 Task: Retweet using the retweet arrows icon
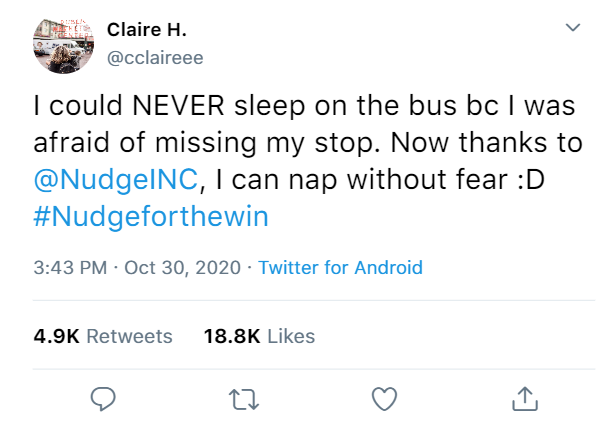tap(244, 399)
